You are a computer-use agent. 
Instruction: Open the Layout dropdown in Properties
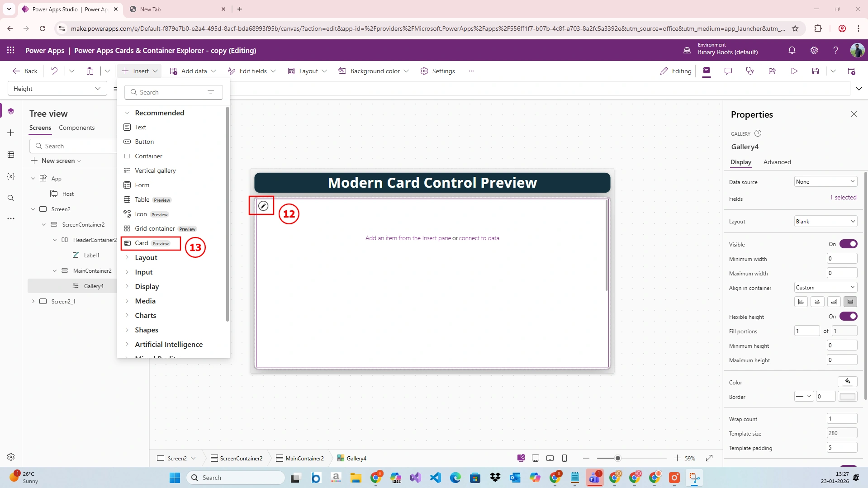(x=825, y=222)
